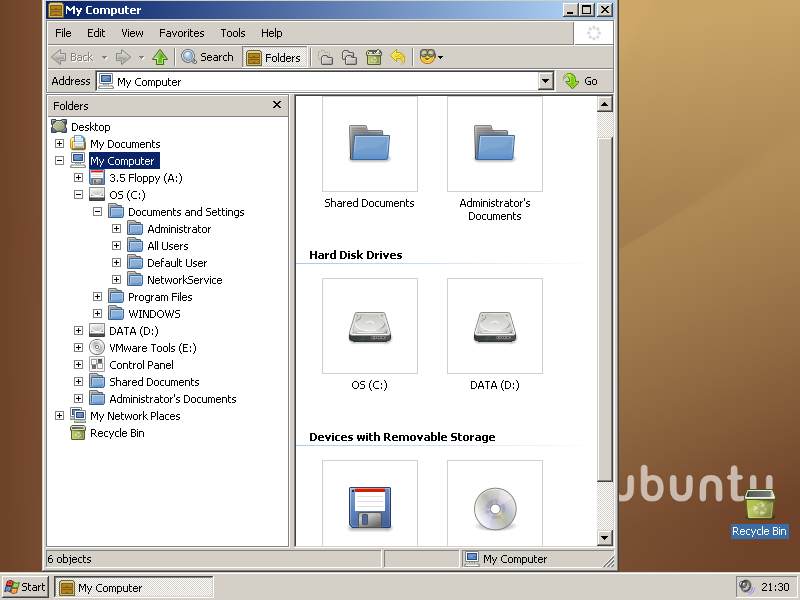This screenshot has width=800, height=600.
Task: Expand My Documents in folder tree
Action: pos(59,143)
